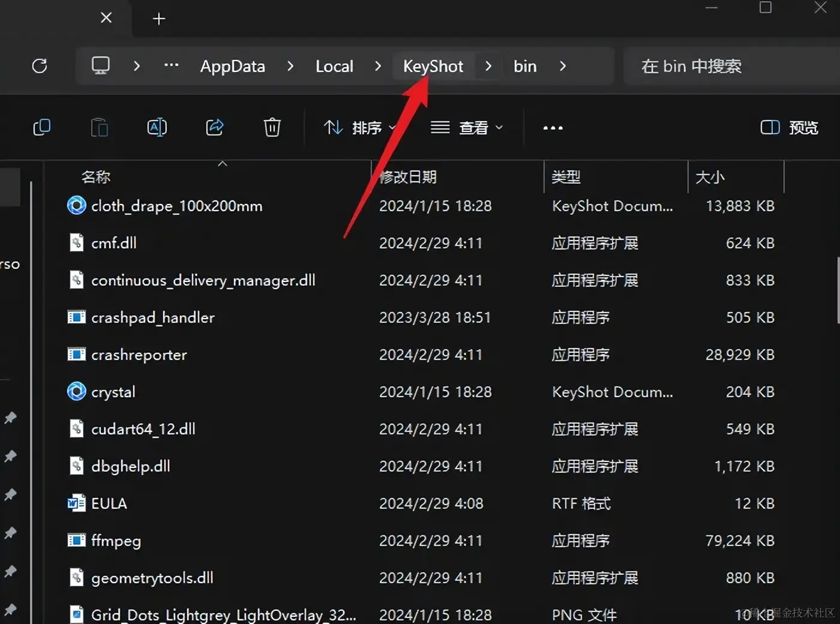
Task: Go to KeyShot folder in breadcrumb
Action: tap(433, 66)
